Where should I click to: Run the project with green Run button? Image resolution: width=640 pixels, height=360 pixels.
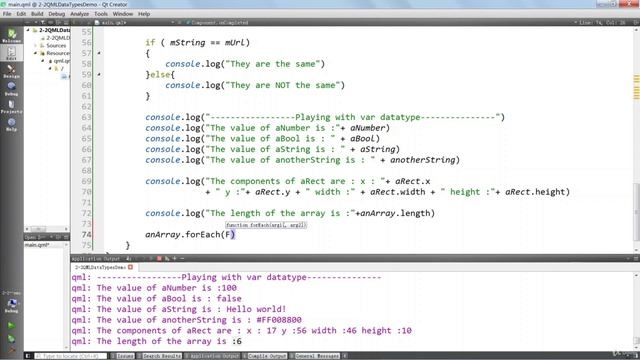tap(11, 325)
